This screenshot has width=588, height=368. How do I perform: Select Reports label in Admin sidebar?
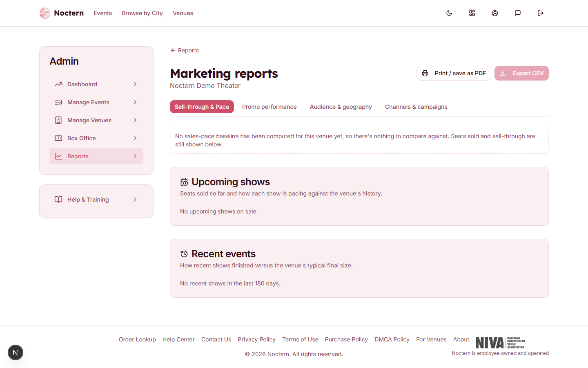tap(78, 156)
